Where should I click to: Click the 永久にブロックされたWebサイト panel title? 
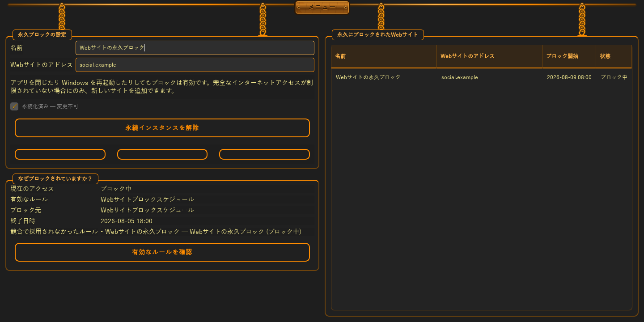[x=378, y=34]
